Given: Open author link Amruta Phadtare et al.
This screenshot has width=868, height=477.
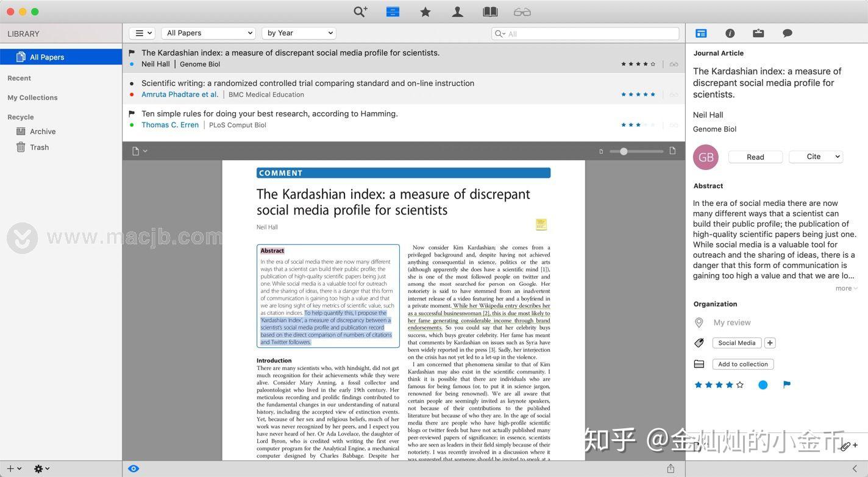Looking at the screenshot, I should (x=180, y=94).
